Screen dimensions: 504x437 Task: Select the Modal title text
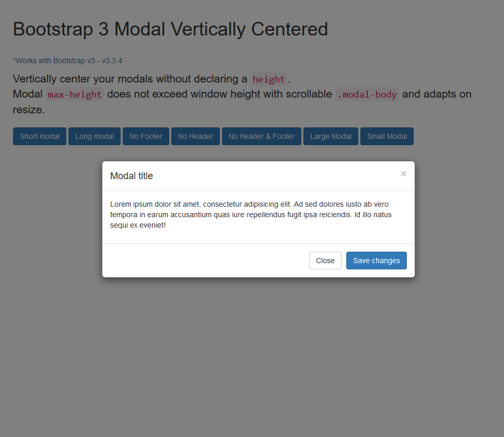click(132, 176)
